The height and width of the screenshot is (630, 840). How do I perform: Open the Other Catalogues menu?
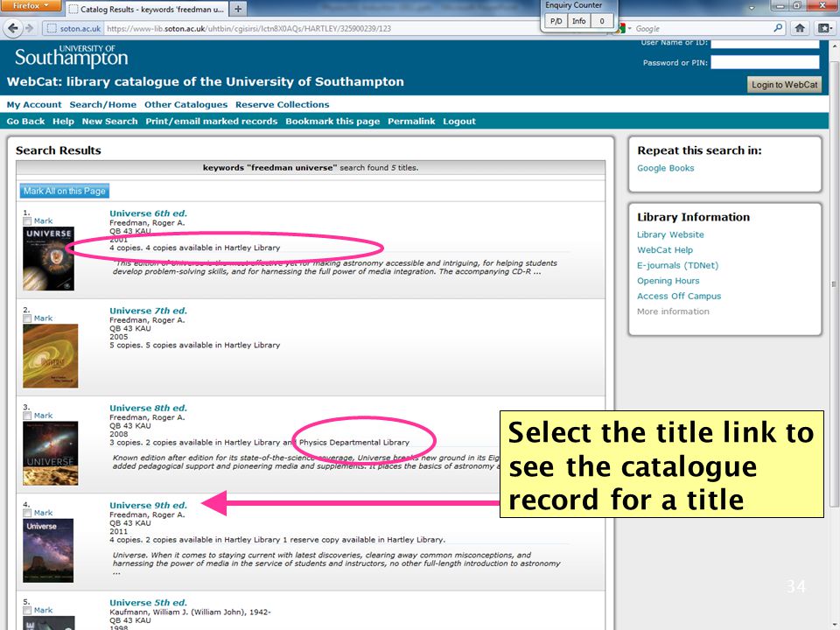point(185,104)
